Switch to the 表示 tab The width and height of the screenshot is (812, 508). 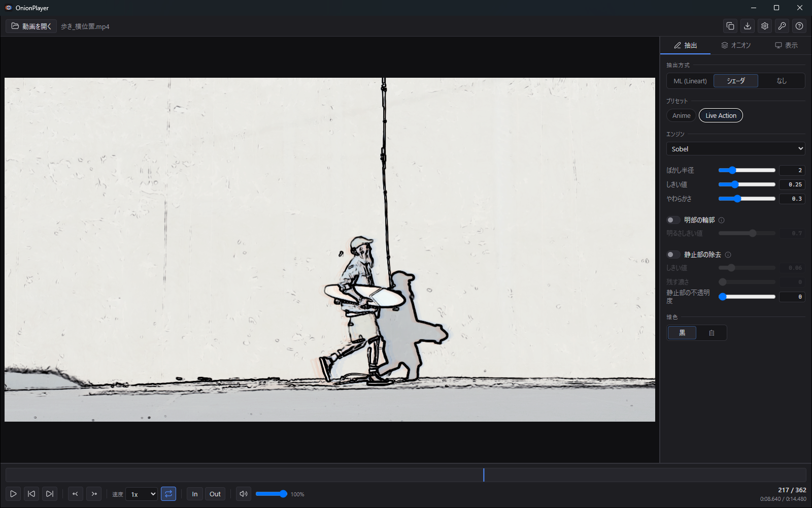786,45
